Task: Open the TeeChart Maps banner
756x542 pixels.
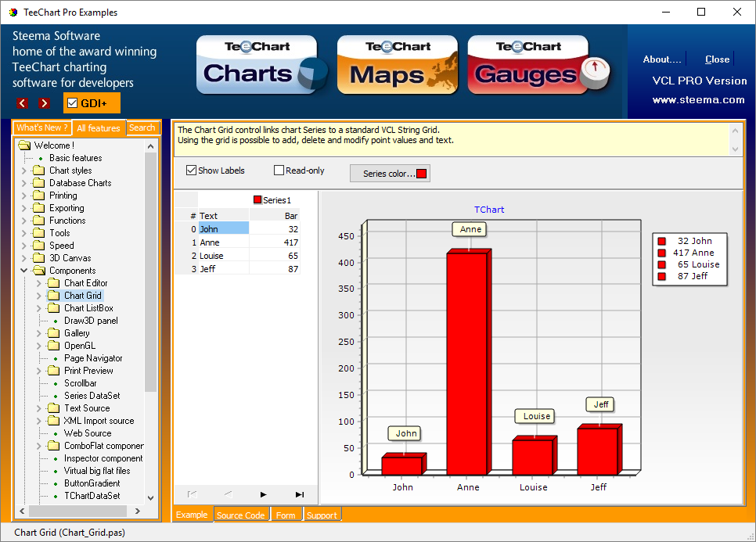Action: coord(398,65)
